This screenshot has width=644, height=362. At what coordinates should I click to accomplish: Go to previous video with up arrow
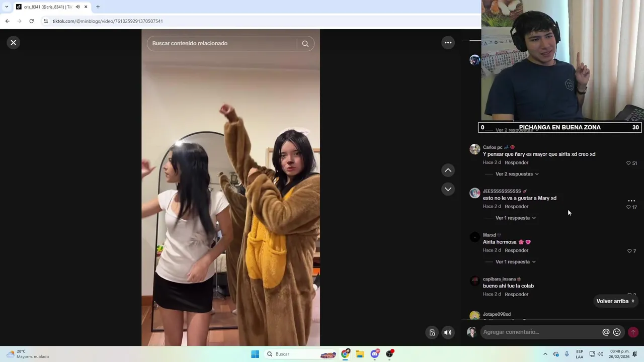tap(448, 170)
